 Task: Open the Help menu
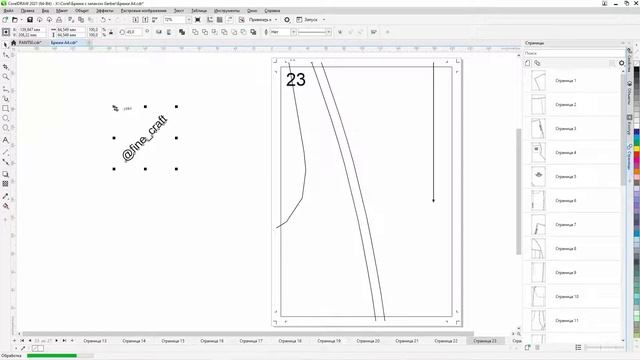click(x=272, y=11)
